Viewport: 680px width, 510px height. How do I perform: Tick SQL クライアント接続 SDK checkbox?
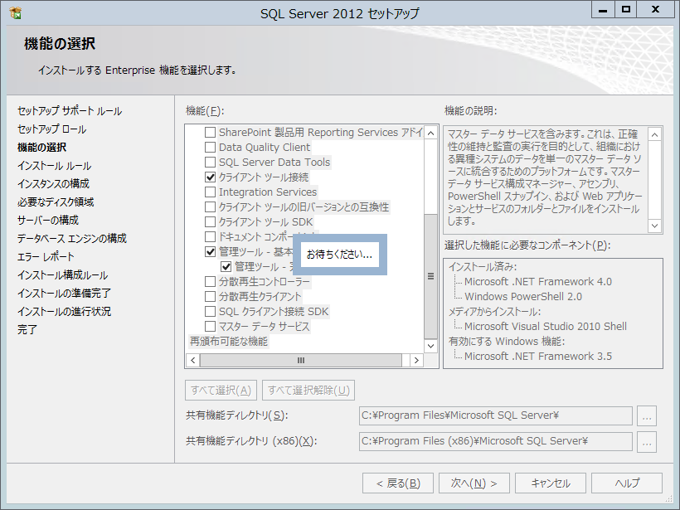[210, 311]
